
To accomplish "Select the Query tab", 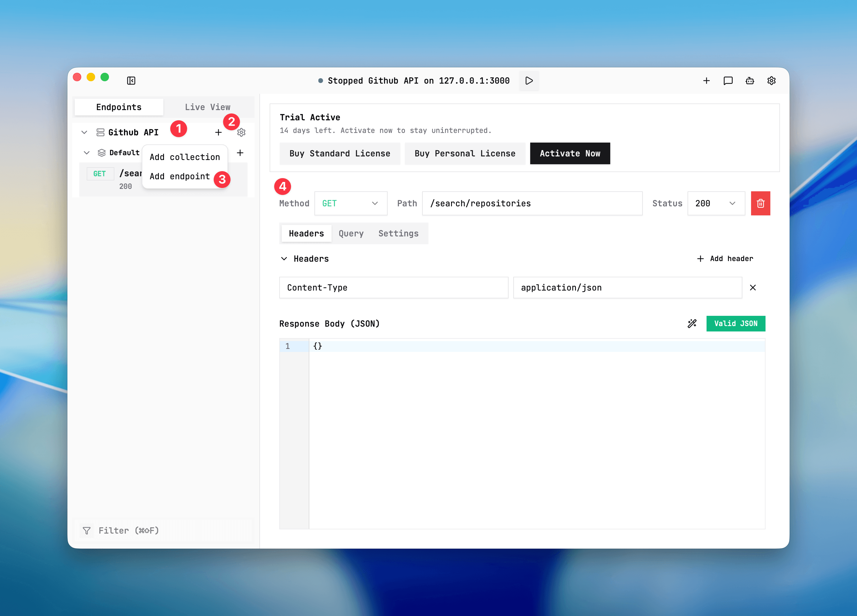I will (x=351, y=233).
